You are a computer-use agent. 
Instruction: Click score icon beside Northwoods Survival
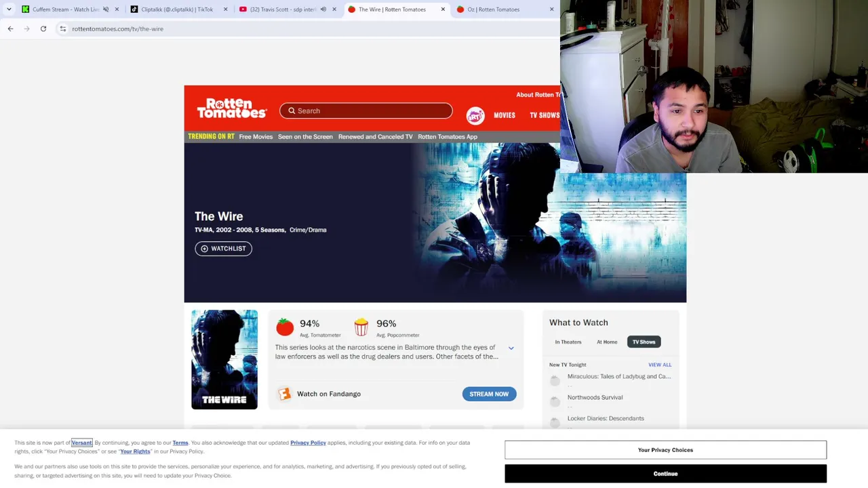coord(555,402)
